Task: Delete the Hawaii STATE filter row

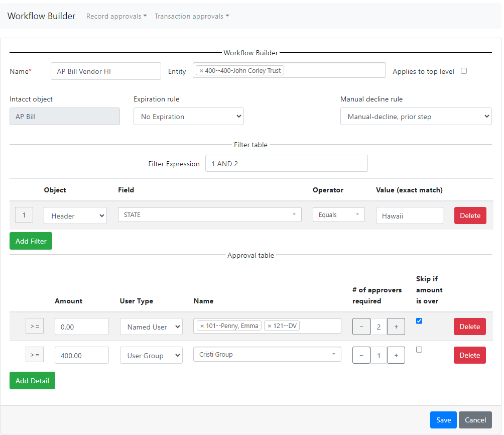Action: pos(470,215)
